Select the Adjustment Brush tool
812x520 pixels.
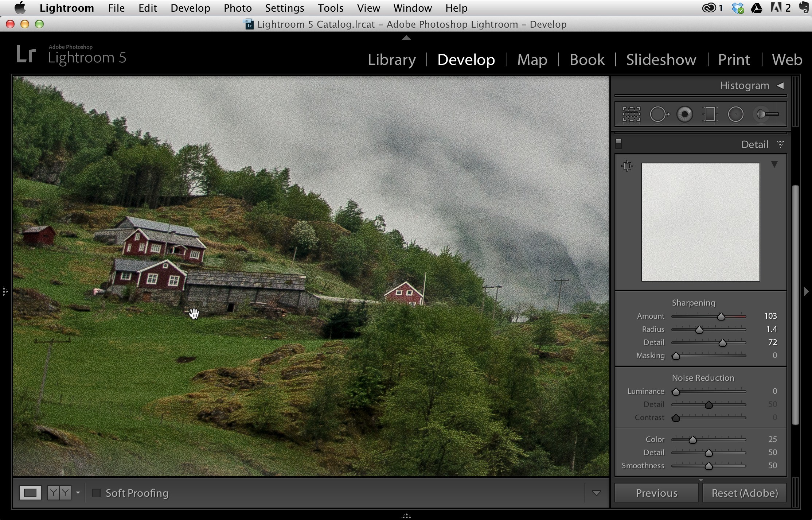[x=767, y=115]
